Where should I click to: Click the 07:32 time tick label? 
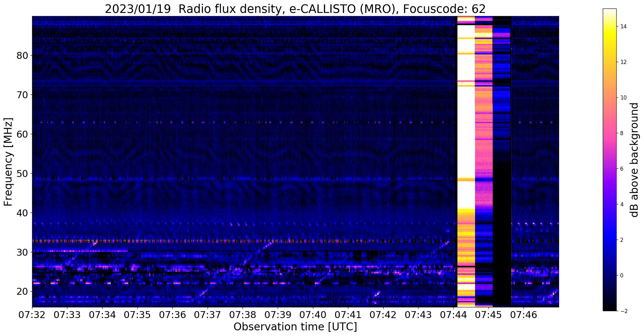[x=32, y=315]
